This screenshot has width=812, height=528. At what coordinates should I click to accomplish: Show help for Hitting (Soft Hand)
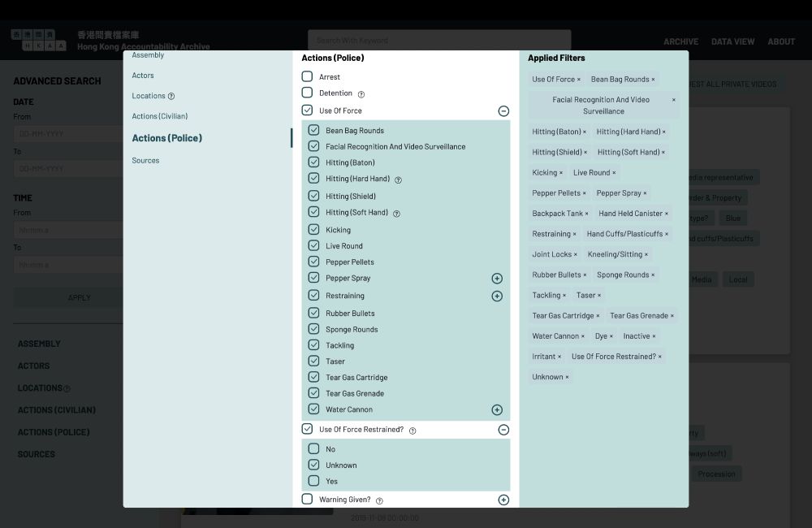click(397, 214)
